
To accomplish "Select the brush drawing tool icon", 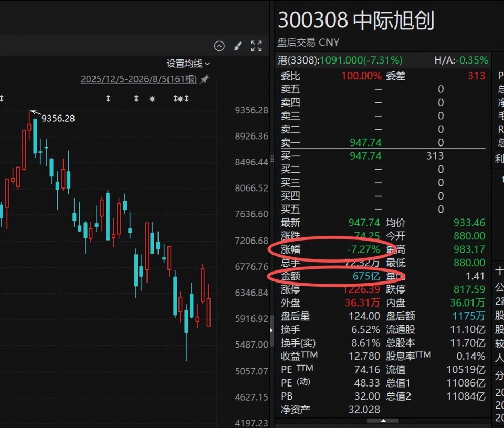I will [238, 46].
